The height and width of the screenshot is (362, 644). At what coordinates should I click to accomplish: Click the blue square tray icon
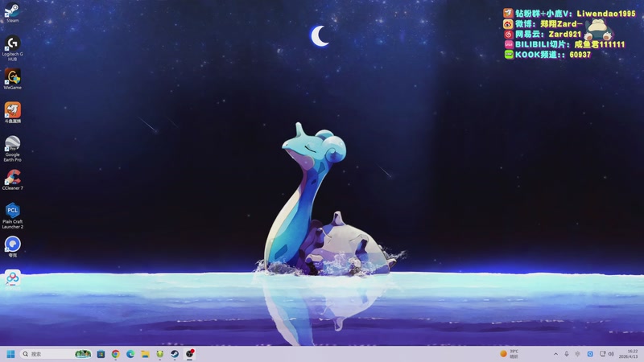(590, 354)
